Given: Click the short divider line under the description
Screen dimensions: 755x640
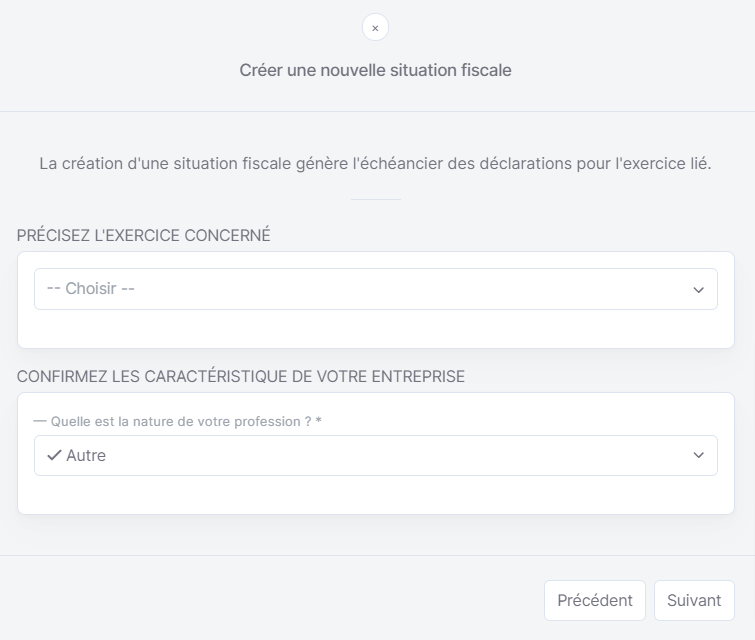Looking at the screenshot, I should pyautogui.click(x=376, y=199).
